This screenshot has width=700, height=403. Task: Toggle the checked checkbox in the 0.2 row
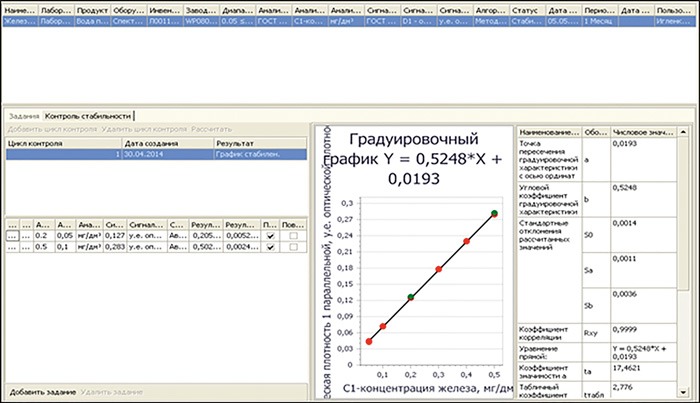(x=268, y=237)
